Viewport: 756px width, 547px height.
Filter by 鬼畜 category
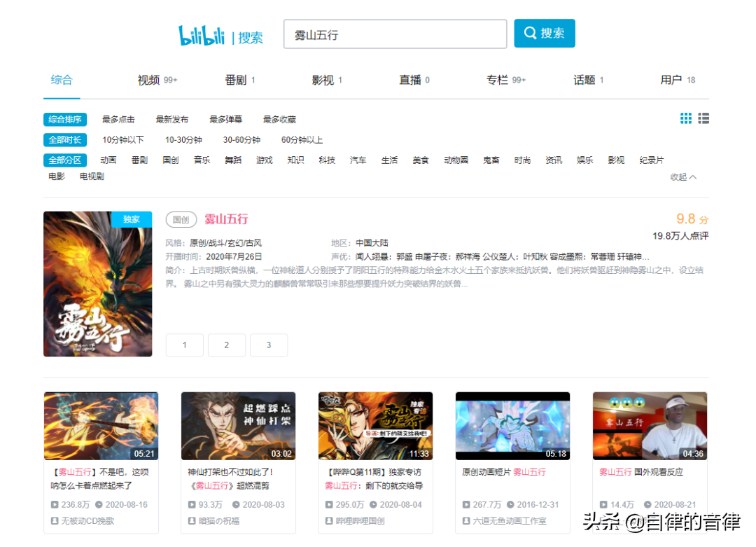(x=491, y=160)
